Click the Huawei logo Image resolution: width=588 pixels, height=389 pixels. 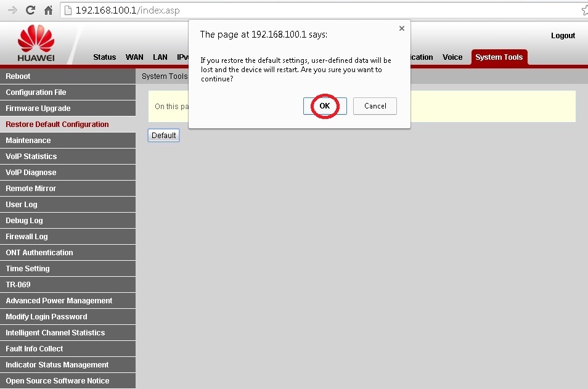(x=36, y=44)
